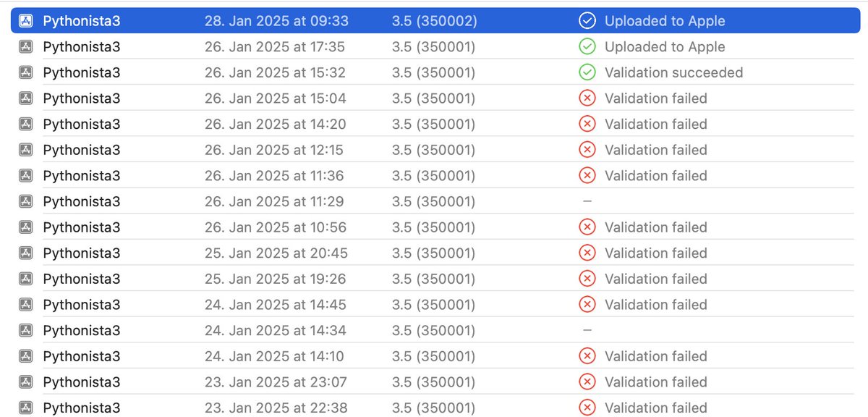Click the red failed icon on the 26. Jan 15:04 row

587,98
